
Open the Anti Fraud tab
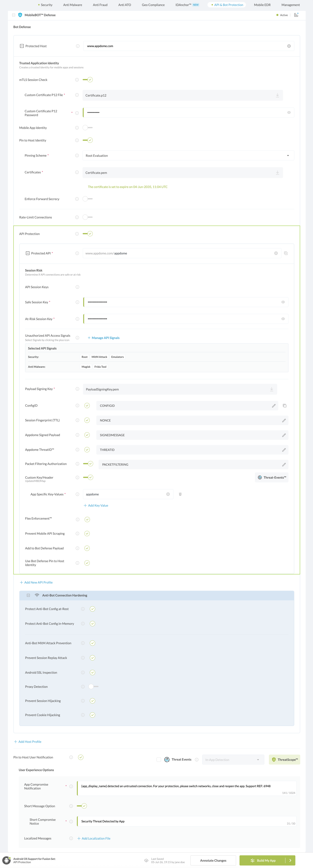(x=100, y=5)
